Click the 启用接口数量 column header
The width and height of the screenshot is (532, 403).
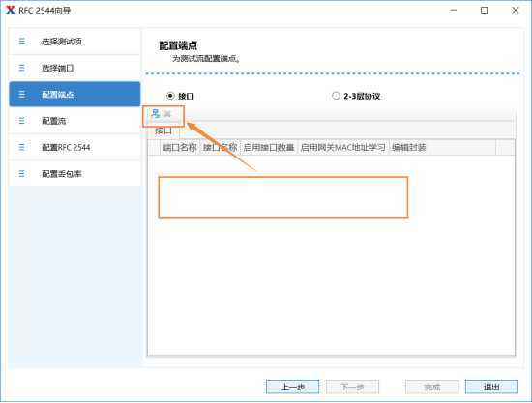point(269,148)
